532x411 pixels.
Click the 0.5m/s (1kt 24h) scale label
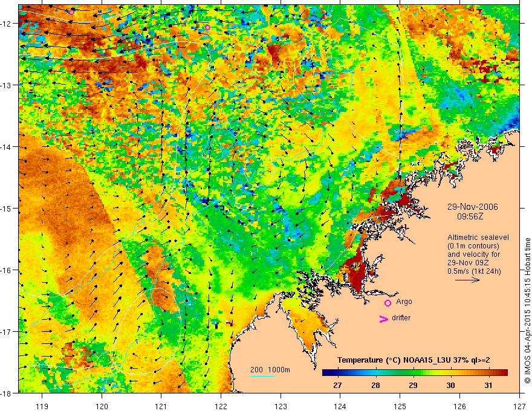(474, 271)
